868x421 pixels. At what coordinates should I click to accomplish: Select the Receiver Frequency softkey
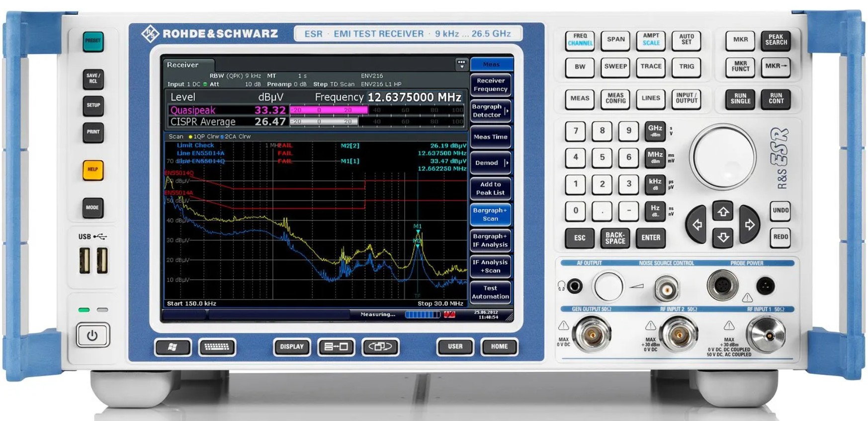[x=491, y=85]
